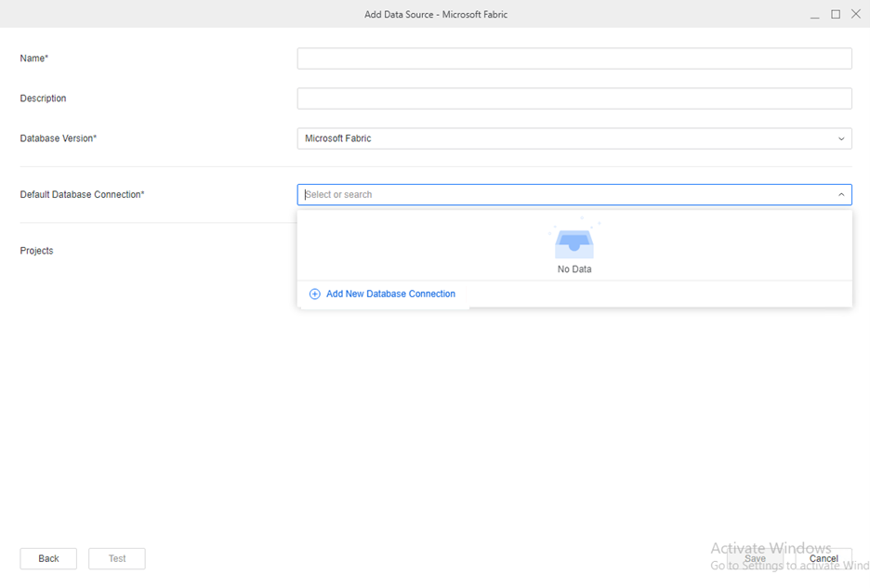Maximize the Add Data Source window
Screen dimensions: 870x588
click(836, 14)
